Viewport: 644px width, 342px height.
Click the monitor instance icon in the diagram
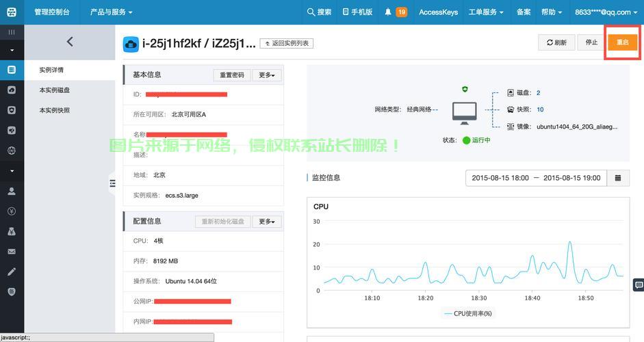[x=465, y=113]
